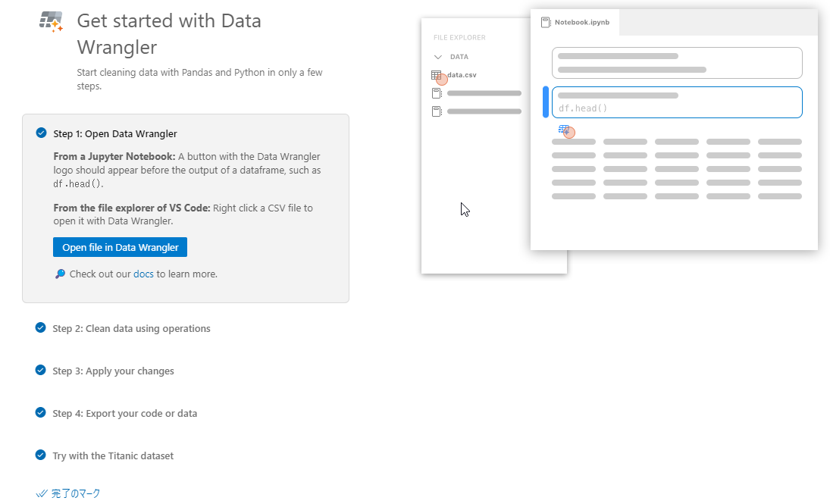Click the notebook file icon on the Notebook.ipynb tab
The height and width of the screenshot is (504, 830).
545,22
